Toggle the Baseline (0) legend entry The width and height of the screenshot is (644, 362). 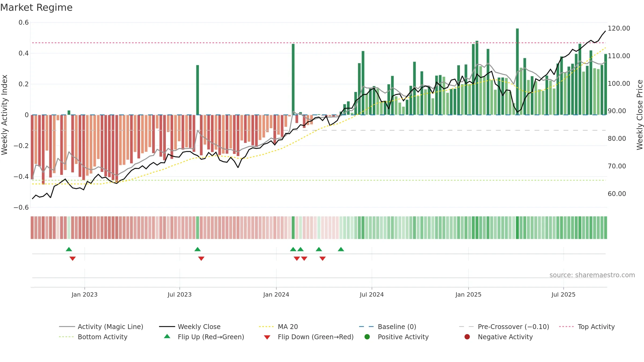tap(387, 327)
